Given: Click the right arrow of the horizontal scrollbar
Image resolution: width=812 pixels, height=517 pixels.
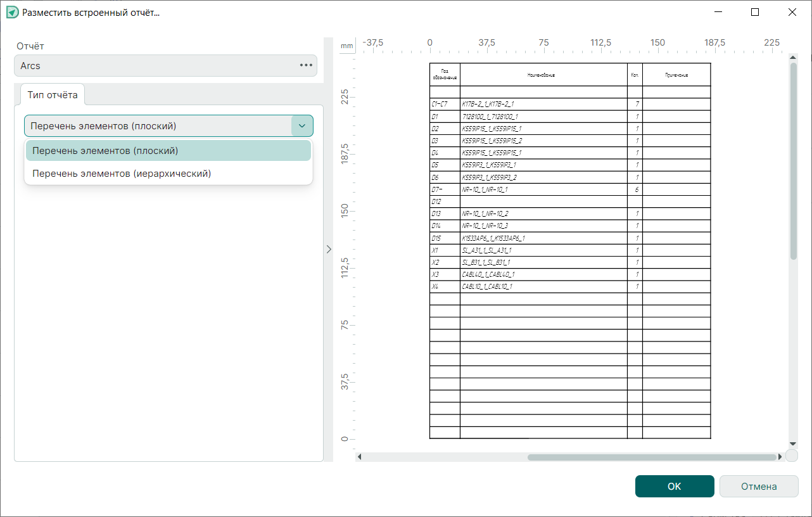Looking at the screenshot, I should 780,457.
